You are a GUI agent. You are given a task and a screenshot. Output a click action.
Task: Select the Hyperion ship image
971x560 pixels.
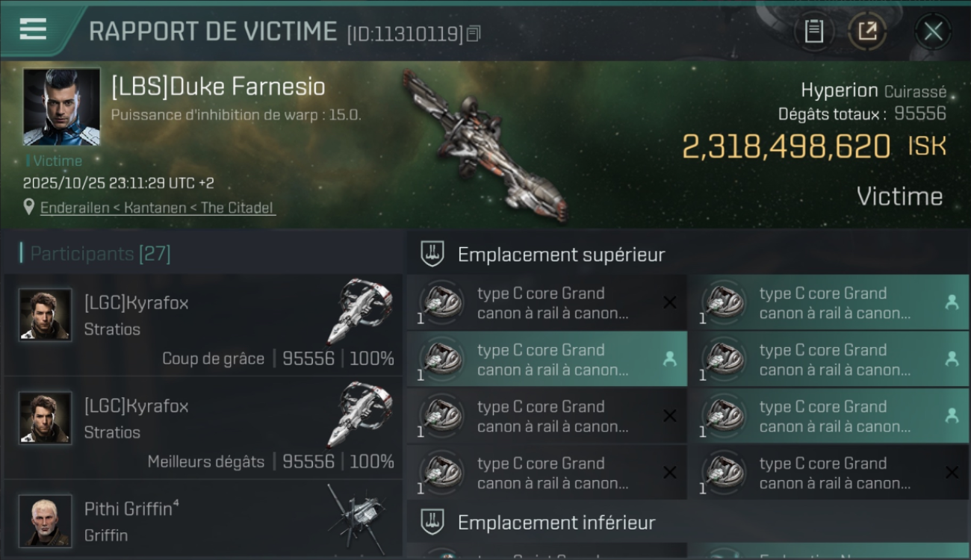485,146
